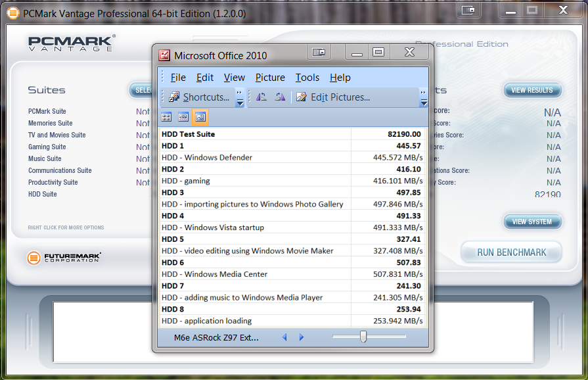Screen dimensions: 588x380
Task: Open the Shortcuts pane button
Action: pos(200,97)
